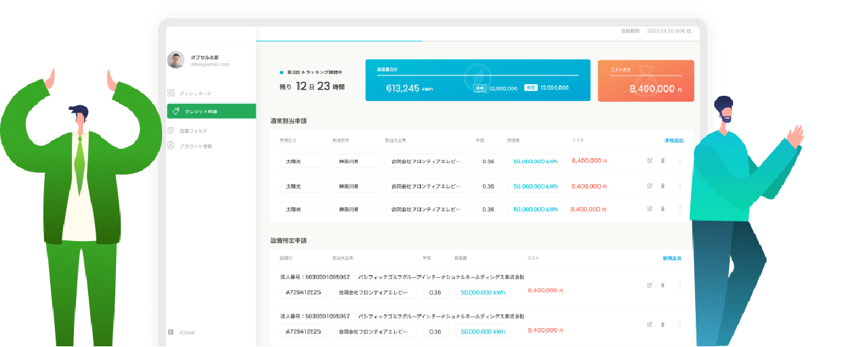868x347 pixels.
Task: Click the drag handle on the second 設備特定申請 entry
Action: click(679, 325)
